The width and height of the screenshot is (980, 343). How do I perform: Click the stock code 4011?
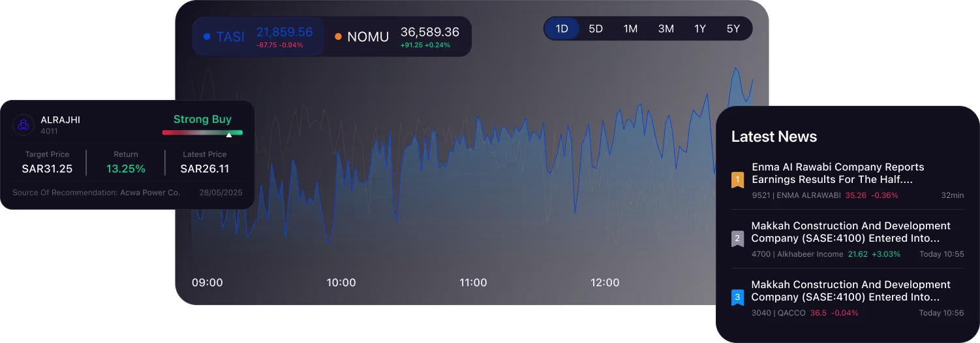(49, 131)
